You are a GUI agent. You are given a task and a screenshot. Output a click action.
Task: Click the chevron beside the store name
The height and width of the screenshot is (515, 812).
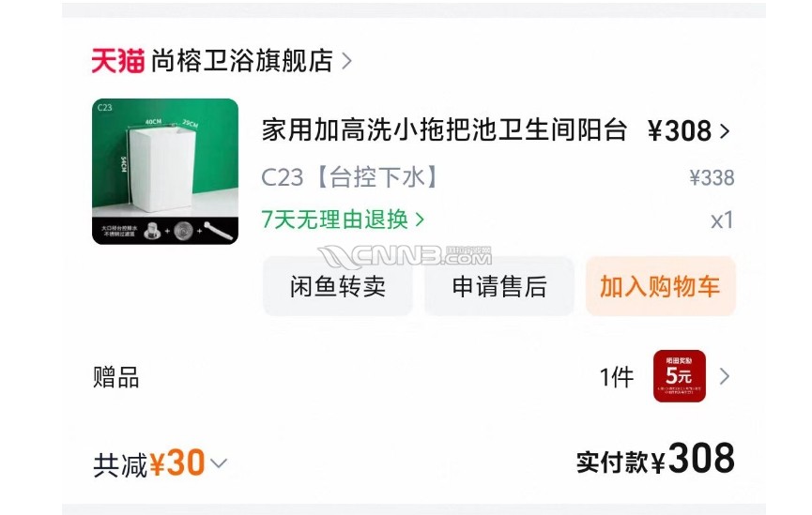click(x=347, y=61)
